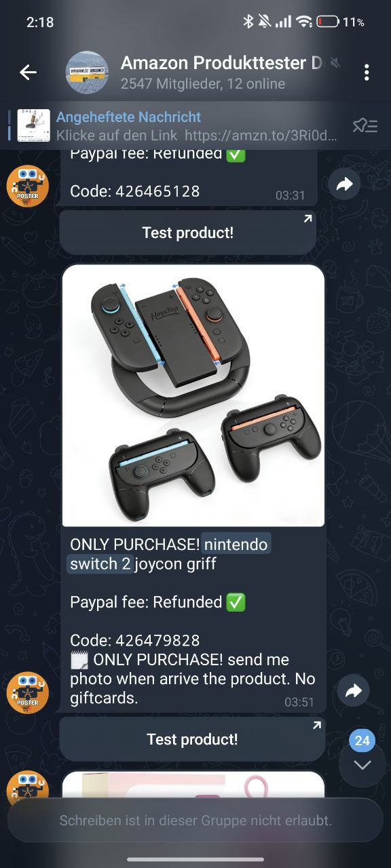Tap the pinned message thumbnail image
Viewport: 391px width, 868px height.
point(34,125)
